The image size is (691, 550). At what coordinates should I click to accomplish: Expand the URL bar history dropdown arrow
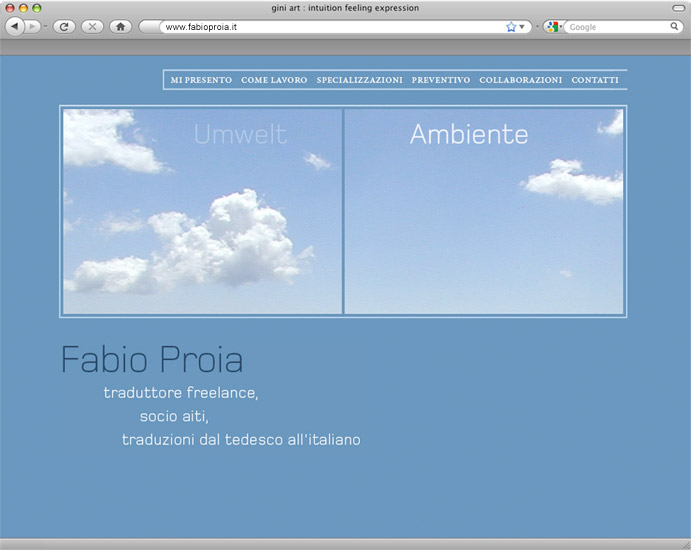click(x=522, y=27)
